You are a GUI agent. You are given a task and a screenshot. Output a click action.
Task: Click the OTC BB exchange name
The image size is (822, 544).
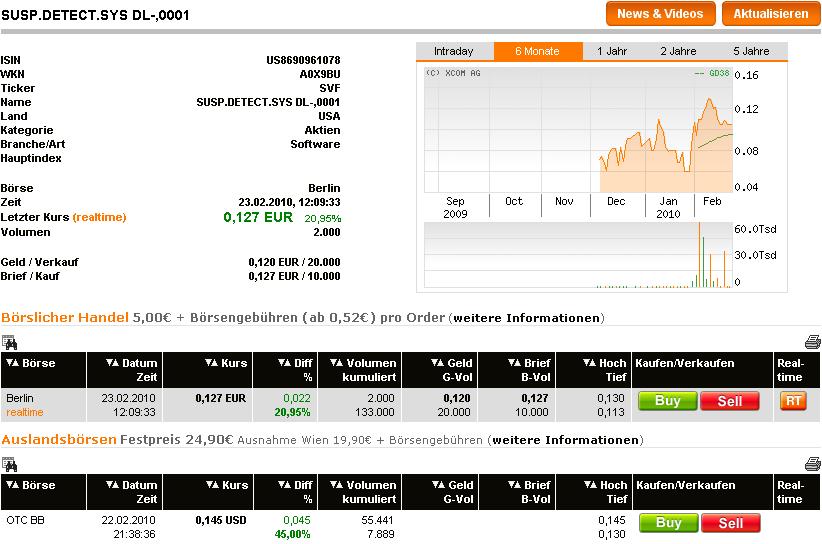tap(25, 520)
